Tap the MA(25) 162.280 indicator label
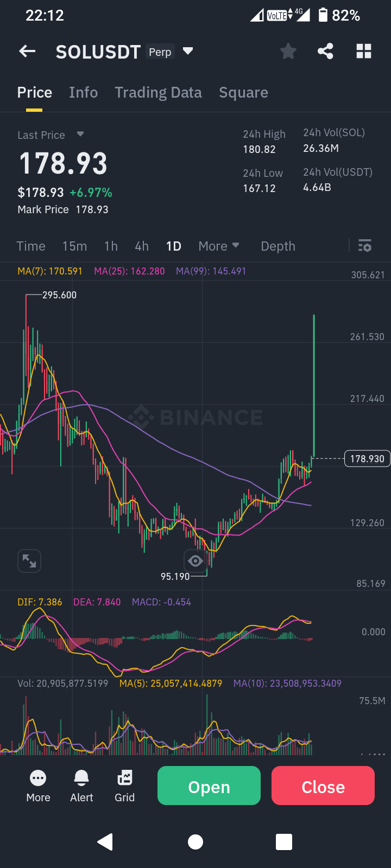 point(129,271)
